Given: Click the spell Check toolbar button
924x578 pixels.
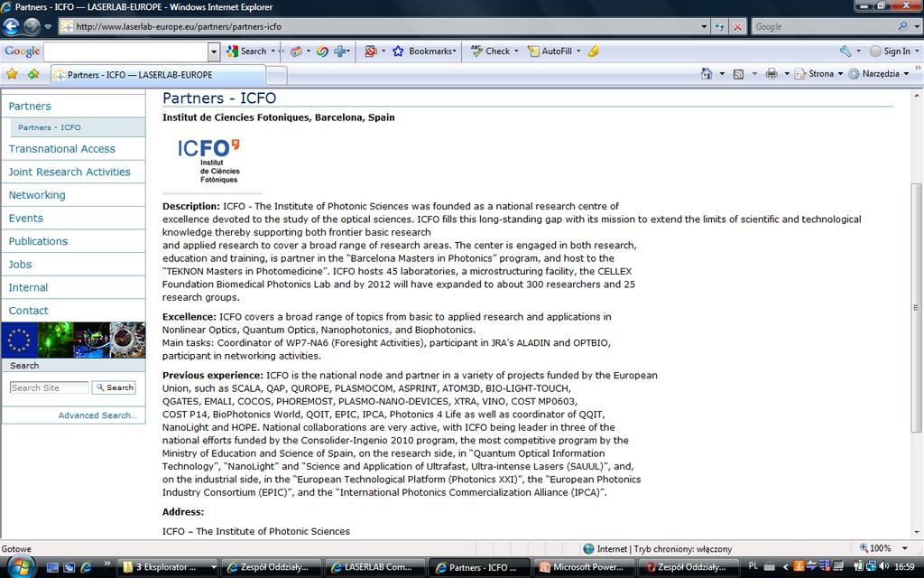Looking at the screenshot, I should (490, 51).
